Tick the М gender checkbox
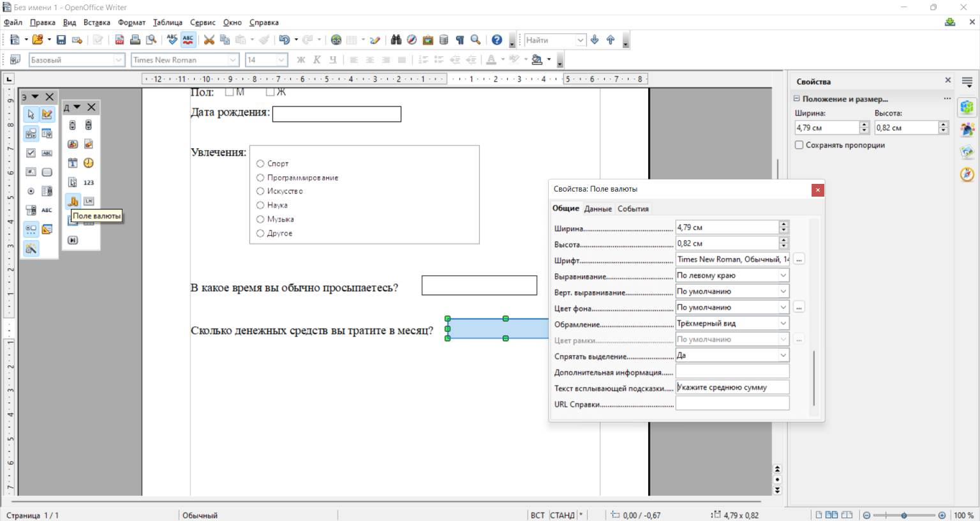980x521 pixels. (x=229, y=92)
